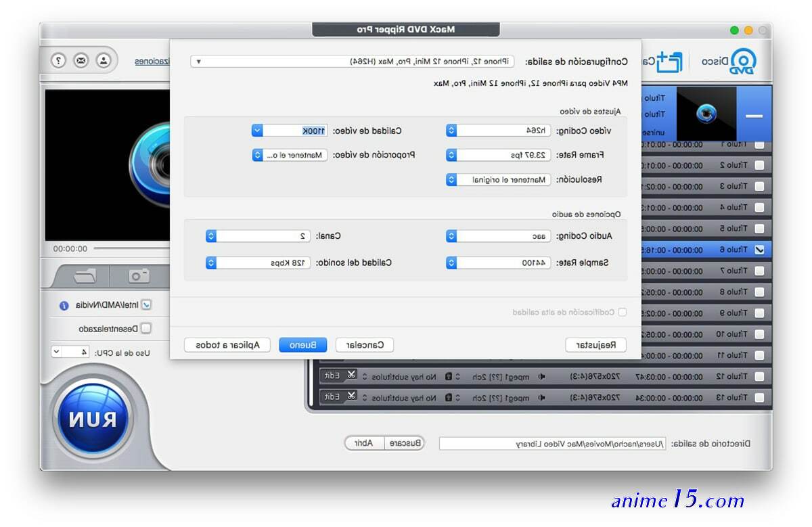Click the Buscare browse button

pyautogui.click(x=405, y=443)
